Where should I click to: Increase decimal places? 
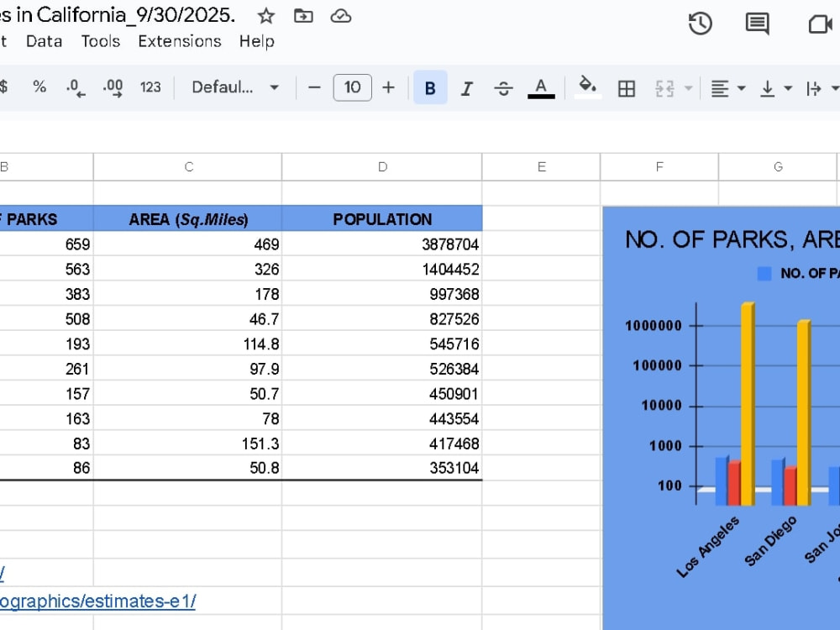pos(113,87)
